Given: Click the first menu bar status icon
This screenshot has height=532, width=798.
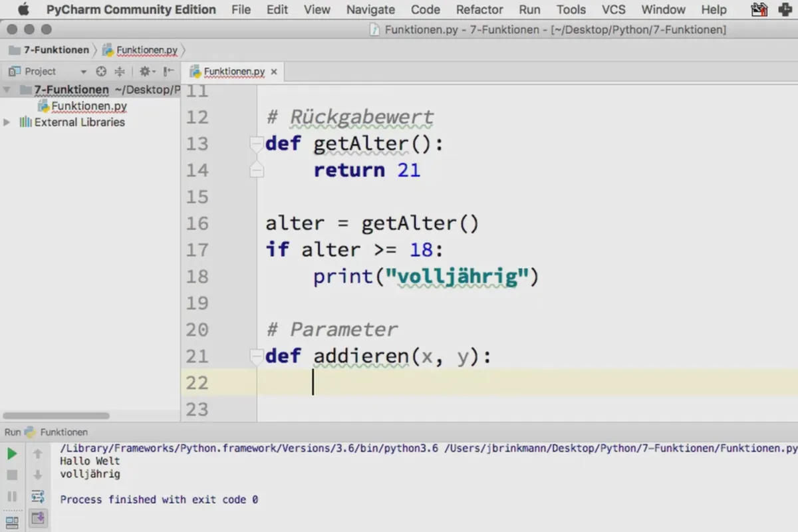Looking at the screenshot, I should [x=758, y=9].
